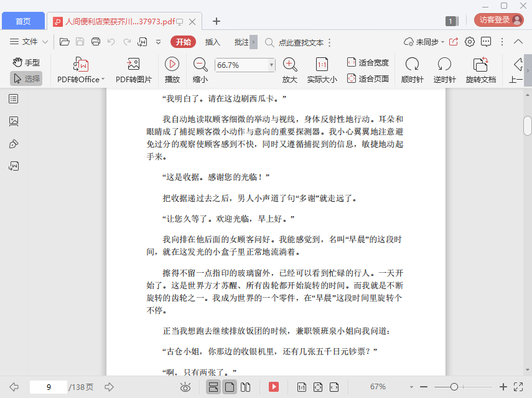Click the redo arrow
Viewport: 532px width, 398px height.
[x=127, y=42]
